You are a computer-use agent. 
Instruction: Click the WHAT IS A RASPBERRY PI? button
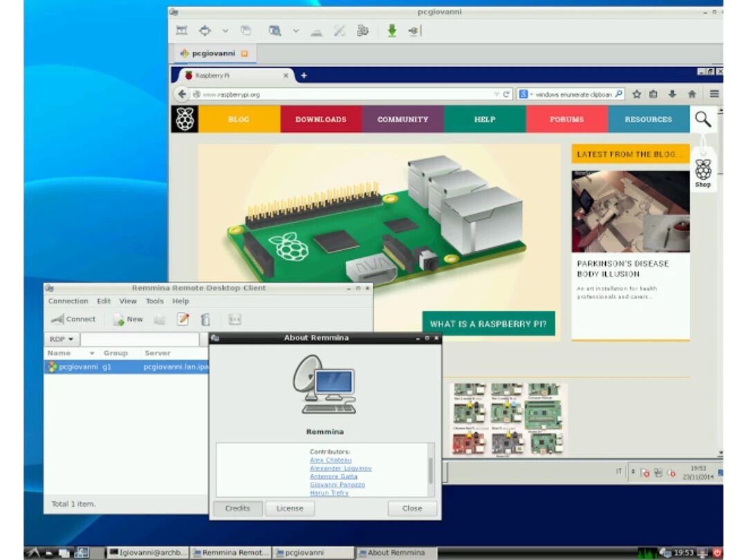coord(488,324)
